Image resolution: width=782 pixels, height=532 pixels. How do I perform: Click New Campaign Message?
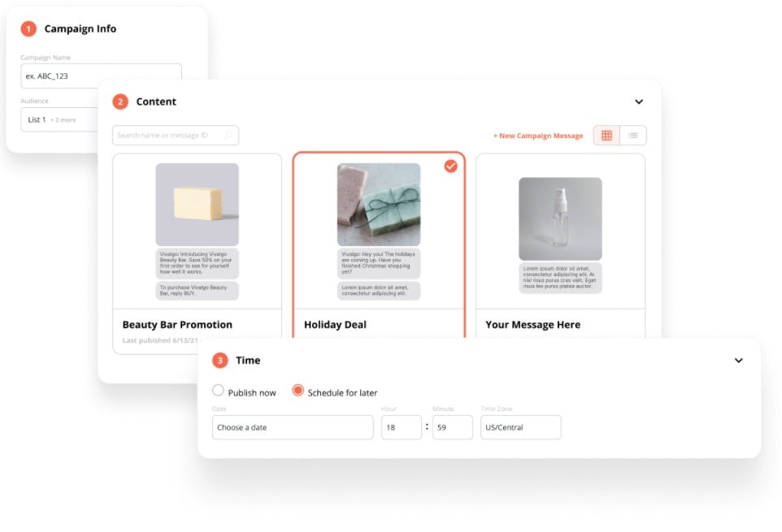537,136
